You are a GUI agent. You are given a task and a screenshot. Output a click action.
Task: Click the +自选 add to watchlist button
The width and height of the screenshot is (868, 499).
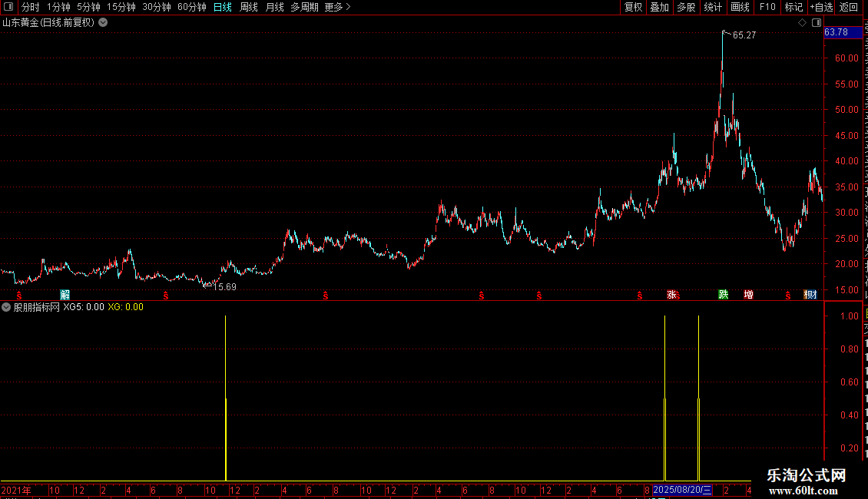pyautogui.click(x=821, y=7)
